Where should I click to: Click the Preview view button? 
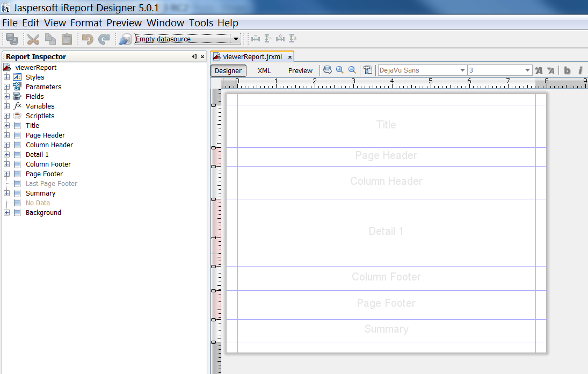coord(300,70)
